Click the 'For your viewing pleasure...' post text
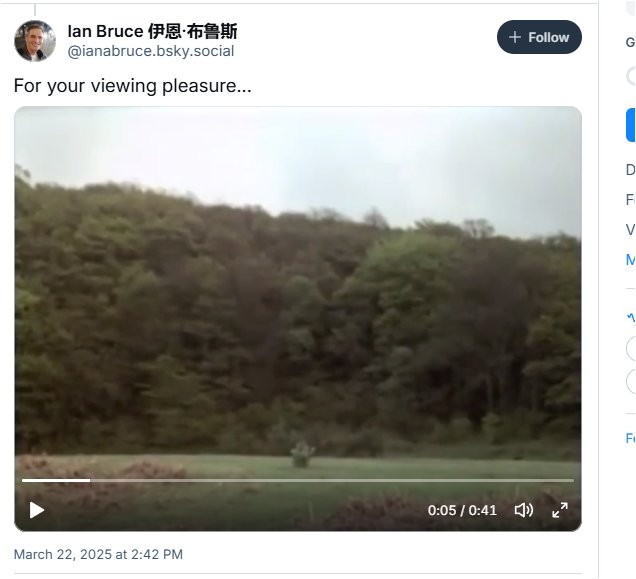Viewport: 636px width, 579px height. (133, 86)
